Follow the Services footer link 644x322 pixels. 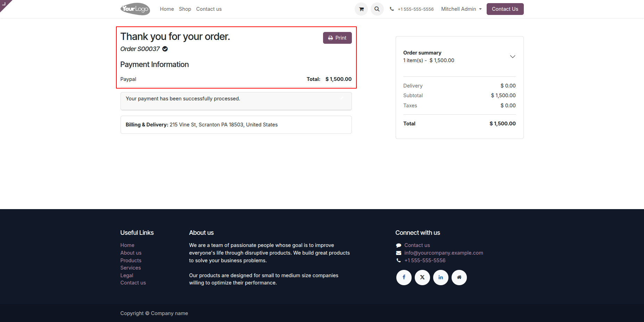pyautogui.click(x=130, y=268)
